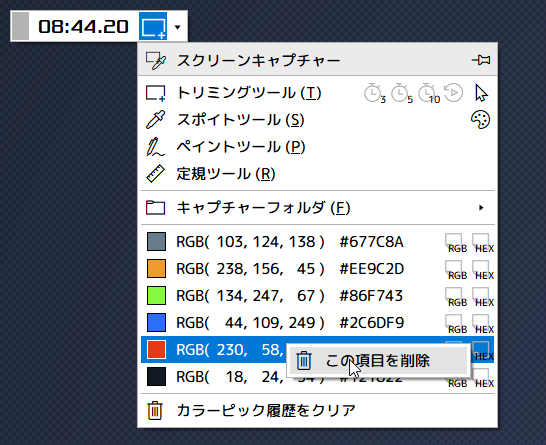Image resolution: width=546 pixels, height=445 pixels.
Task: Start the 3-second delay timer capture
Action: (x=375, y=93)
